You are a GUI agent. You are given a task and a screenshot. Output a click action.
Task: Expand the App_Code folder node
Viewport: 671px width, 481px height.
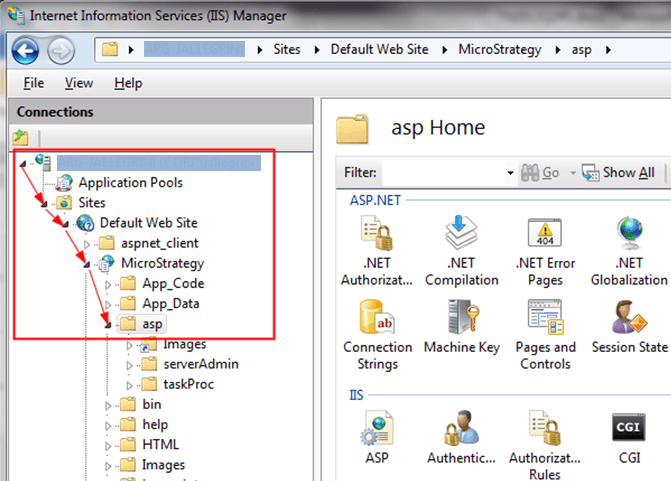click(x=107, y=284)
